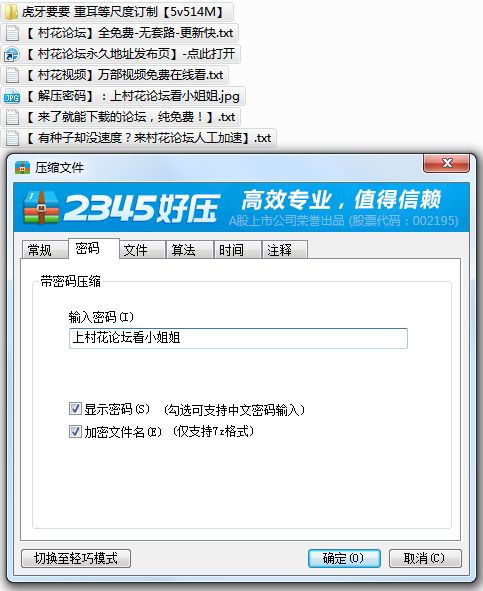Click the 确定 button

(344, 558)
